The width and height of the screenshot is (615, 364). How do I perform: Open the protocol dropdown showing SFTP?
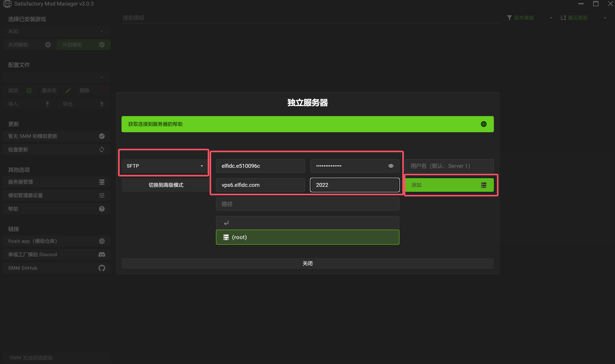[164, 166]
